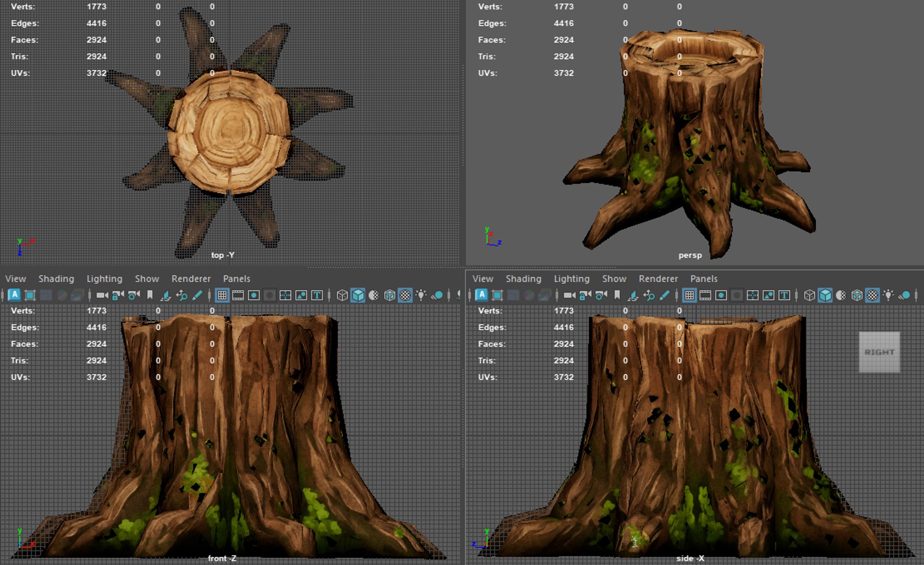Click the square frame icon in front panel toolbar
924x565 pixels.
click(x=30, y=296)
